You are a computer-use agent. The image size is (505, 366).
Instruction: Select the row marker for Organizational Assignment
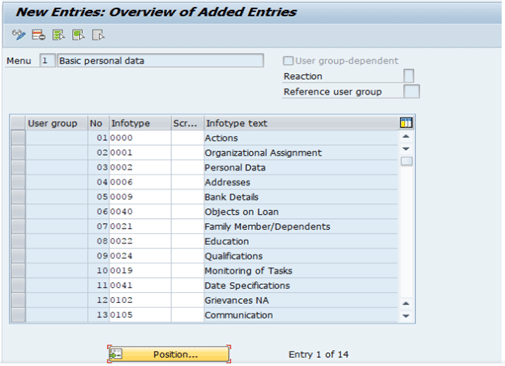[18, 152]
